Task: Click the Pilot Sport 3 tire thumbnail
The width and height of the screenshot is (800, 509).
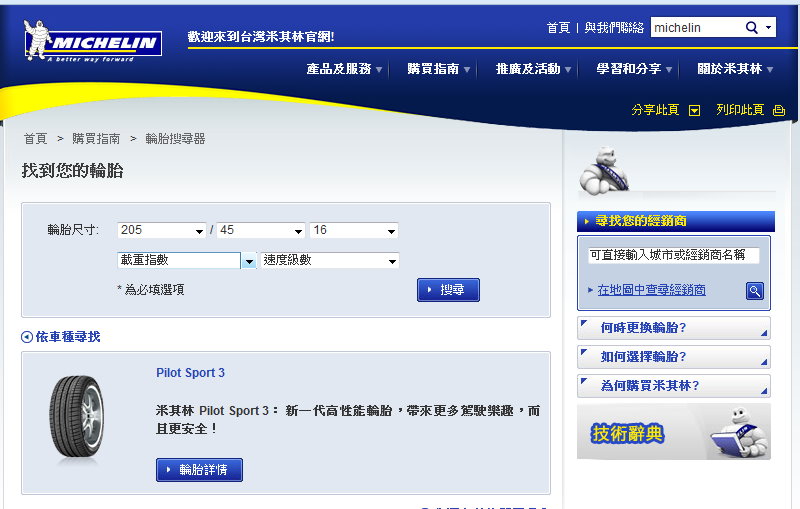Action: pos(77,419)
